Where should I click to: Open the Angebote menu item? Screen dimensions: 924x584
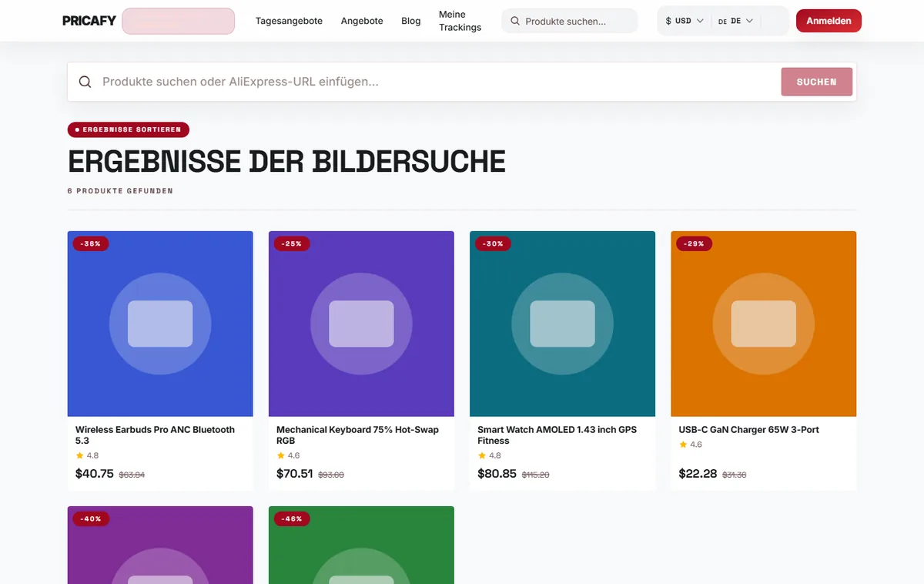coord(362,21)
